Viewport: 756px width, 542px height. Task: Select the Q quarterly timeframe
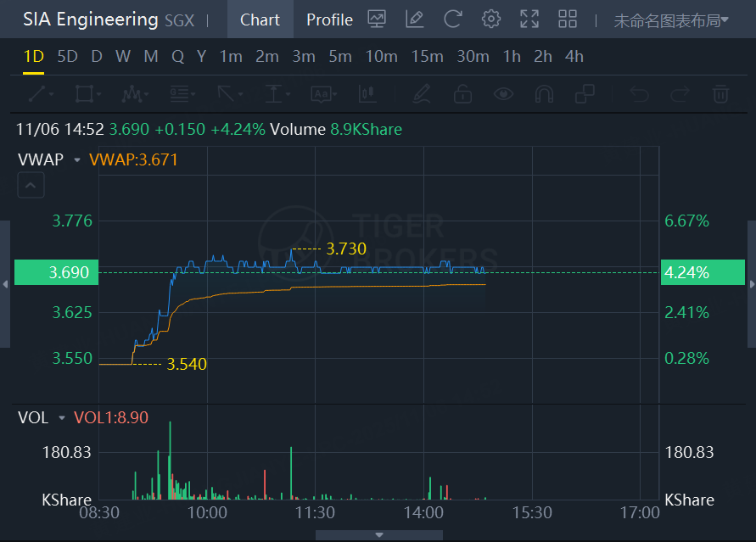click(178, 56)
